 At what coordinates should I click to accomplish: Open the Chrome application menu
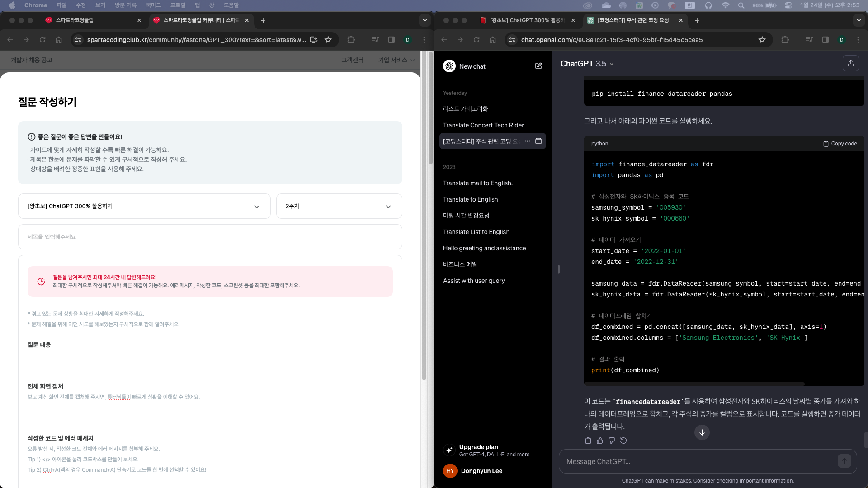36,5
